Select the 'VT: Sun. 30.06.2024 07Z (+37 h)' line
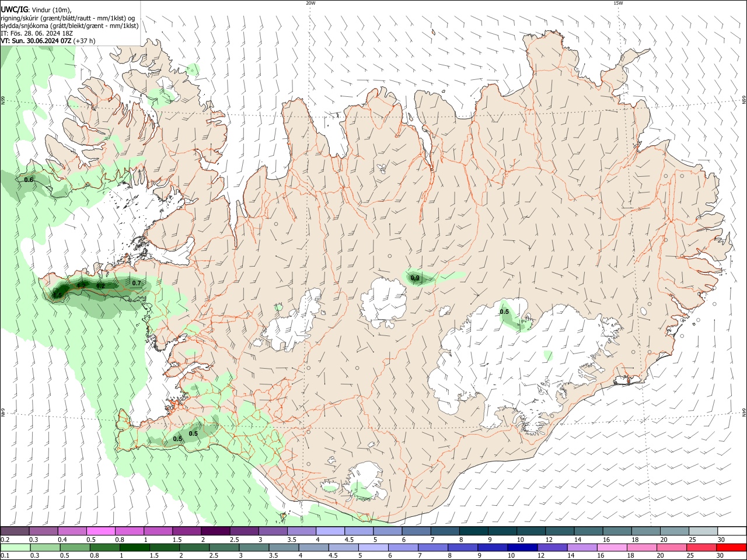Image resolution: width=747 pixels, height=560 pixels. 48,41
